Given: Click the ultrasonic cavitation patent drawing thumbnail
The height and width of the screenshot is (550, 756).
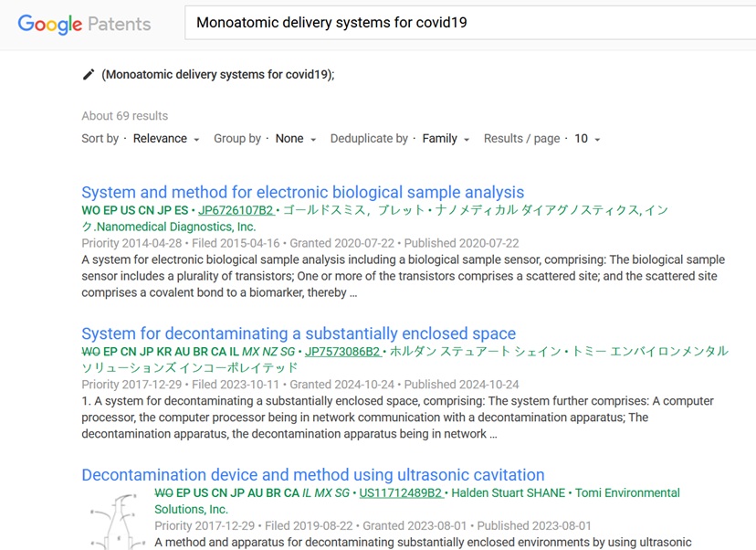Looking at the screenshot, I should pyautogui.click(x=116, y=521).
